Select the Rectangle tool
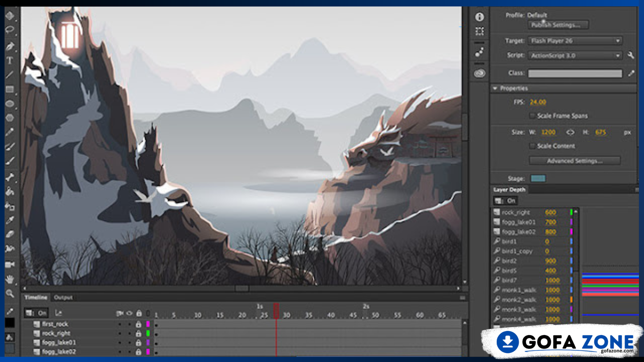The width and height of the screenshot is (644, 362). tap(10, 89)
